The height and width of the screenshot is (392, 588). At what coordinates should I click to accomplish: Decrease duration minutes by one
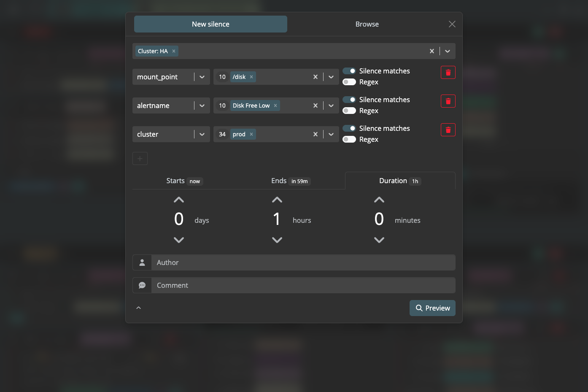point(379,240)
